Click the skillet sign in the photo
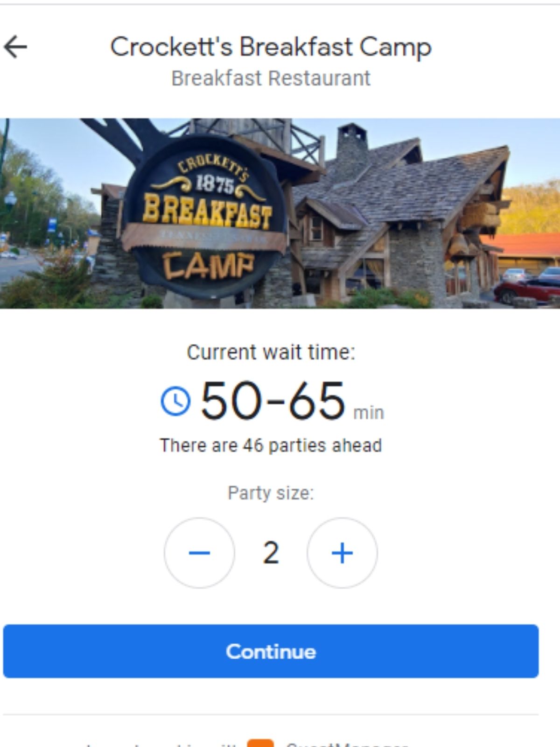This screenshot has height=747, width=560. (206, 216)
